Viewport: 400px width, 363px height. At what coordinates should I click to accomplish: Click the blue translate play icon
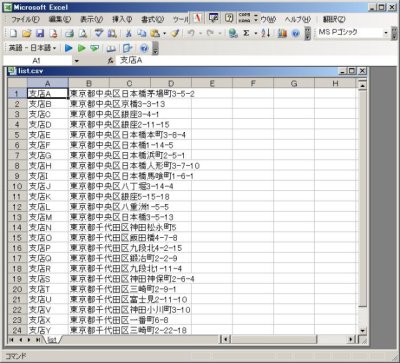click(x=69, y=48)
